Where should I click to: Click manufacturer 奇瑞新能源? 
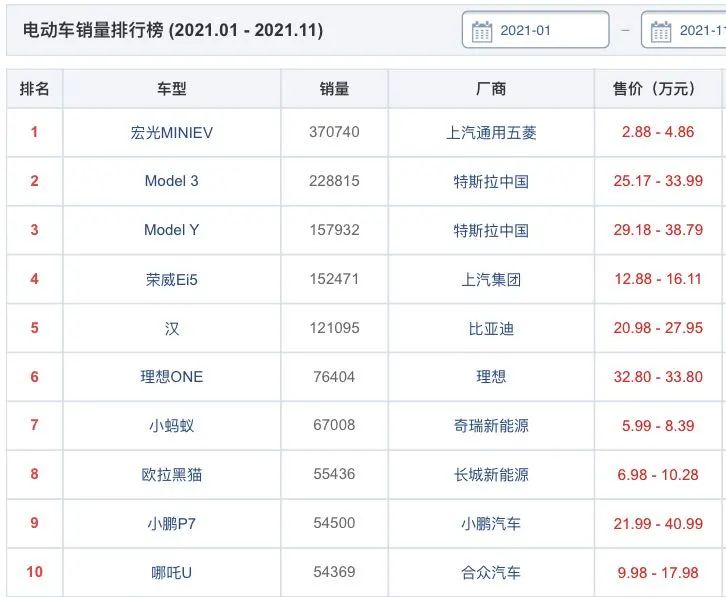[491, 426]
